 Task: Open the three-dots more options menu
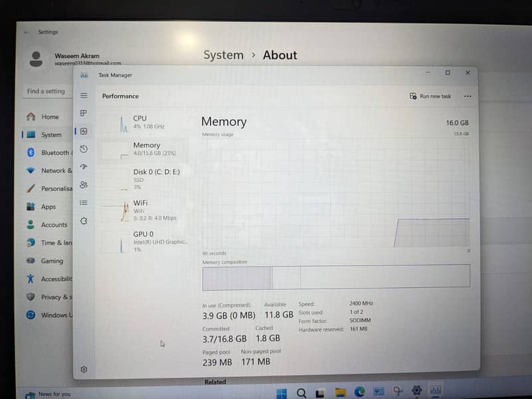click(467, 96)
